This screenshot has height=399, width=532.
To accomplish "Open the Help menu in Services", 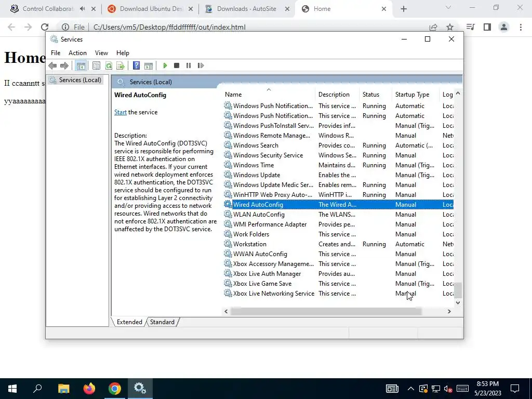I will coord(123,53).
